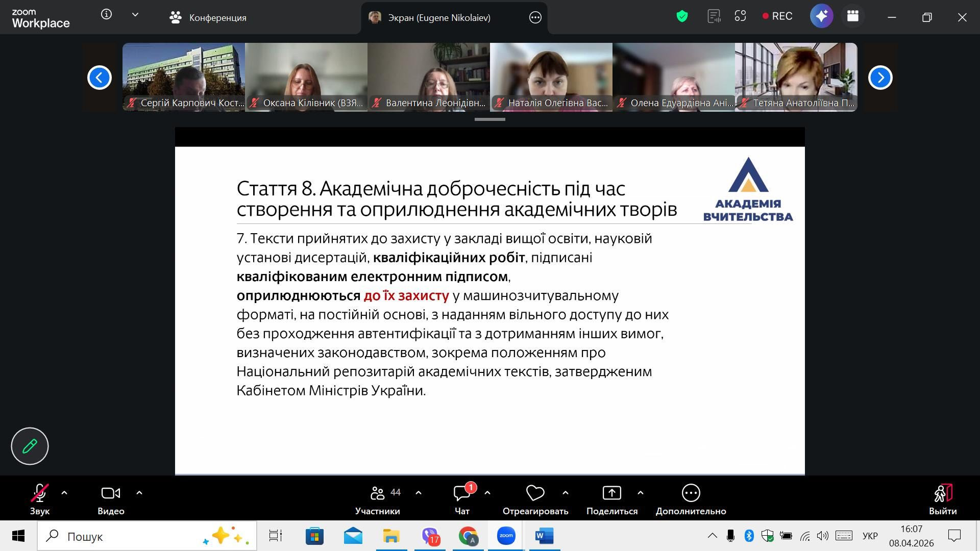Select the Экран (Eugene Nikolaiev) tab

coord(430,18)
